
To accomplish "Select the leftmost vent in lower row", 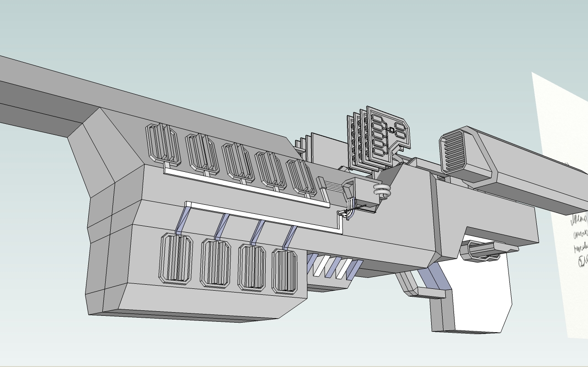I will click(176, 259).
